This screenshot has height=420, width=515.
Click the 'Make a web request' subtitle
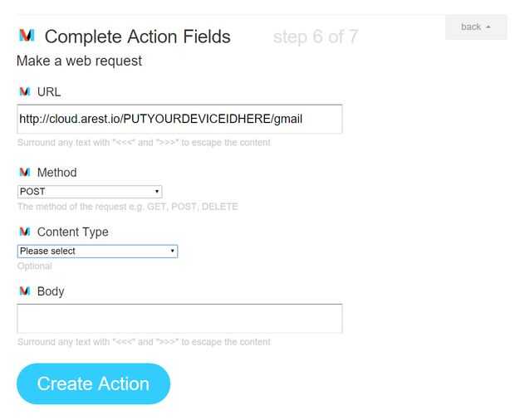tap(79, 61)
